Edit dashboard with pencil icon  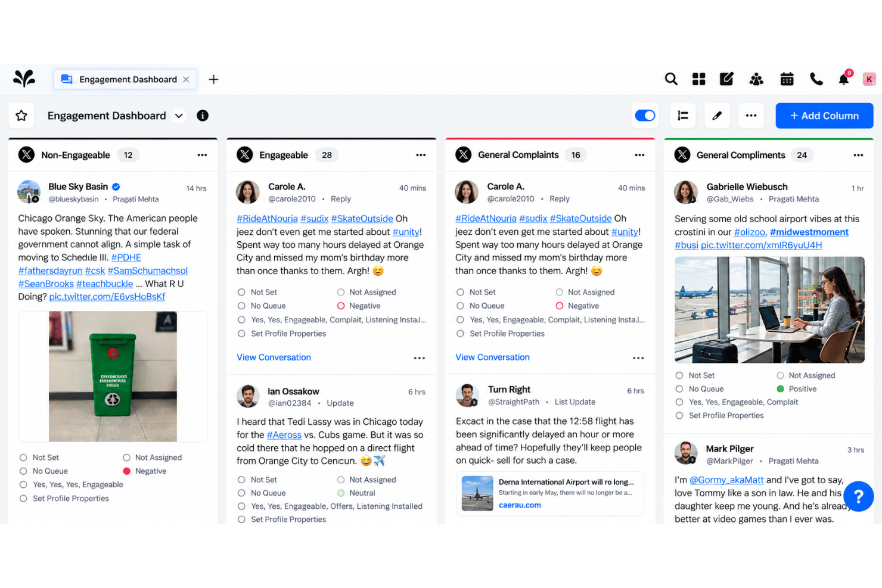(x=717, y=116)
